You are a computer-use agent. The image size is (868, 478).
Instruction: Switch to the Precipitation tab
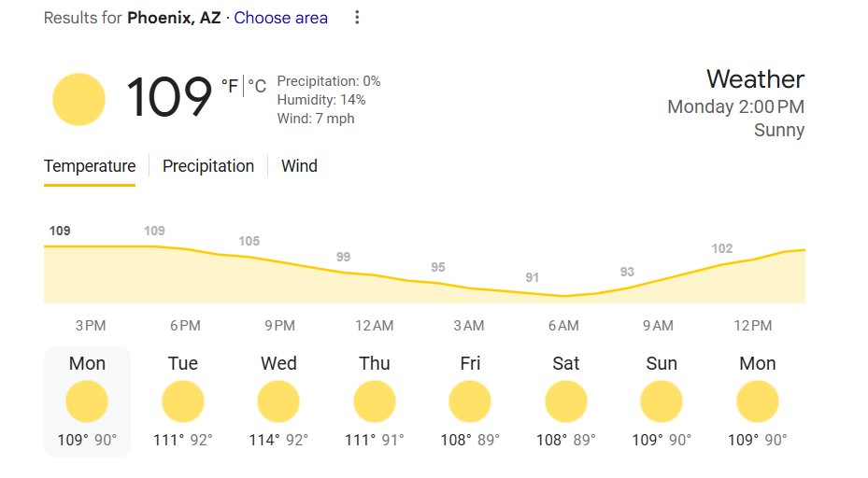(x=208, y=166)
